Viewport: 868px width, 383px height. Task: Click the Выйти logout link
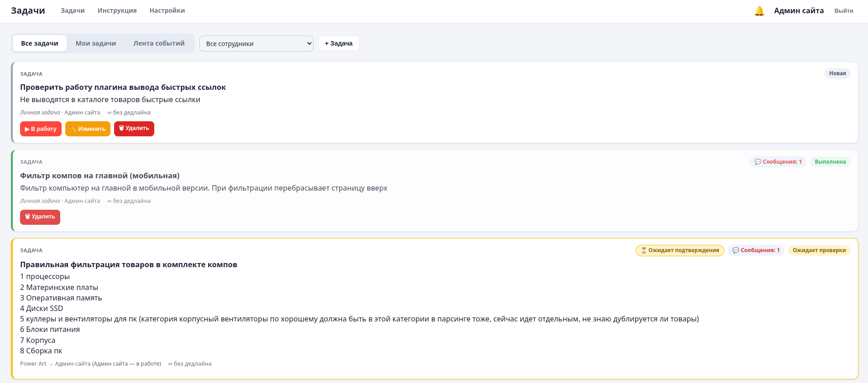(843, 11)
